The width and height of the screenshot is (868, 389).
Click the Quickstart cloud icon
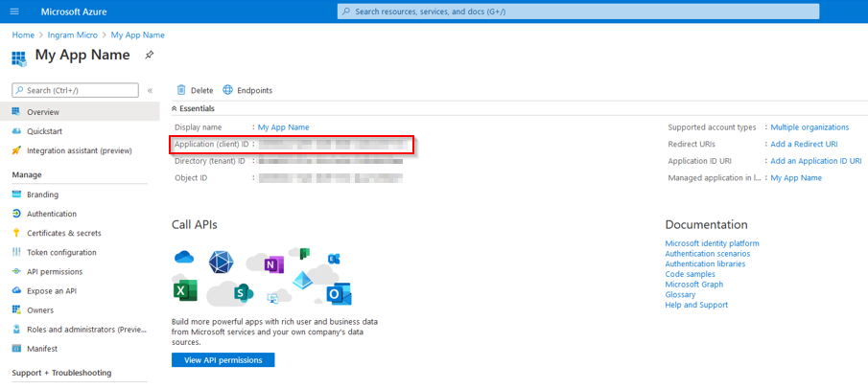point(16,131)
